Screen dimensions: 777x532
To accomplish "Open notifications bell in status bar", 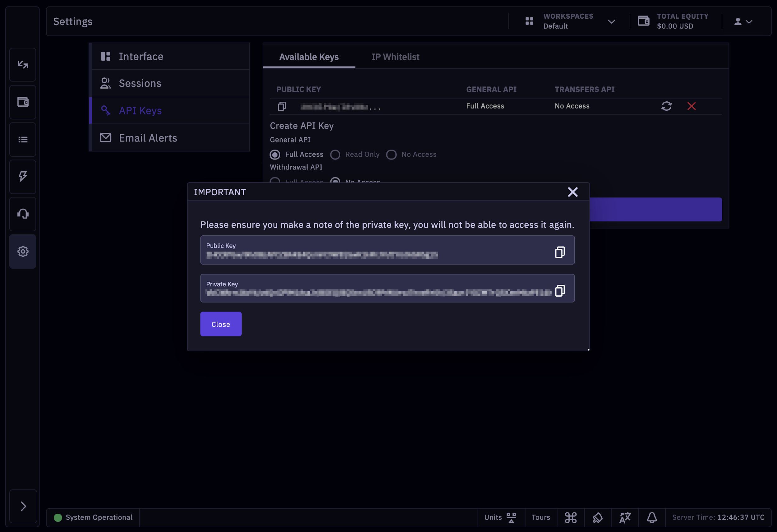I will coord(652,518).
